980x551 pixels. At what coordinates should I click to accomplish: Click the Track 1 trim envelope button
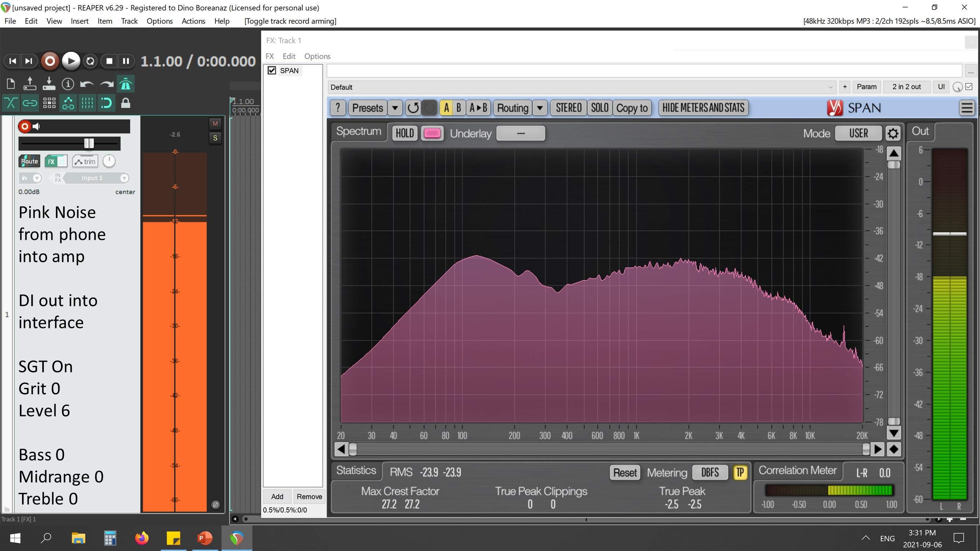pos(85,161)
